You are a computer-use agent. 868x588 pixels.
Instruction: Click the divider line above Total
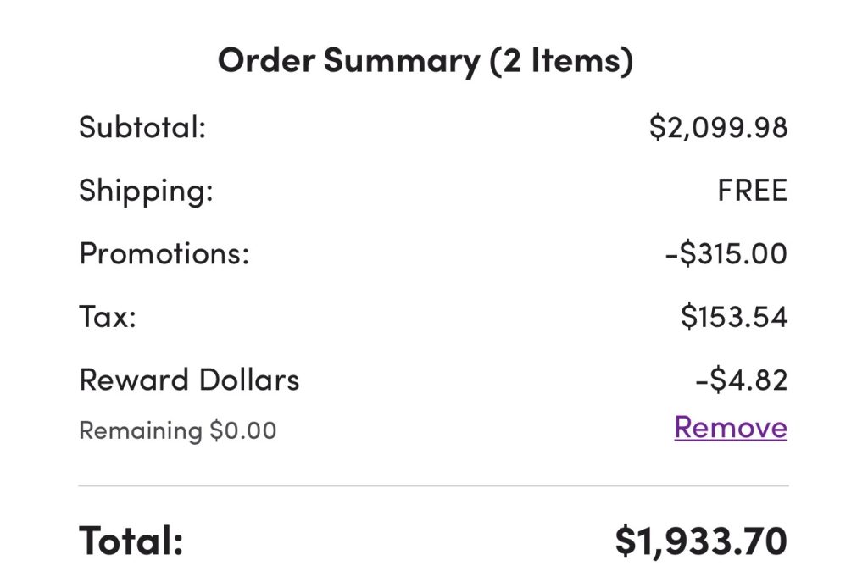point(433,485)
